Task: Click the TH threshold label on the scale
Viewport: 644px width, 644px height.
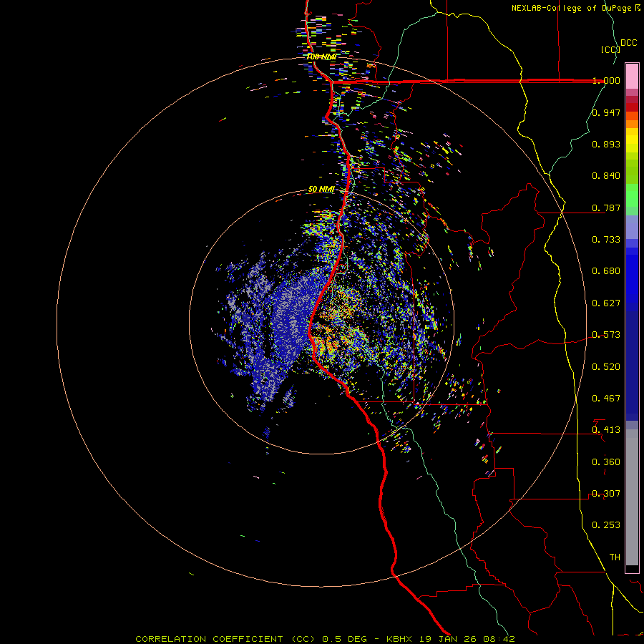Action: pyautogui.click(x=615, y=557)
